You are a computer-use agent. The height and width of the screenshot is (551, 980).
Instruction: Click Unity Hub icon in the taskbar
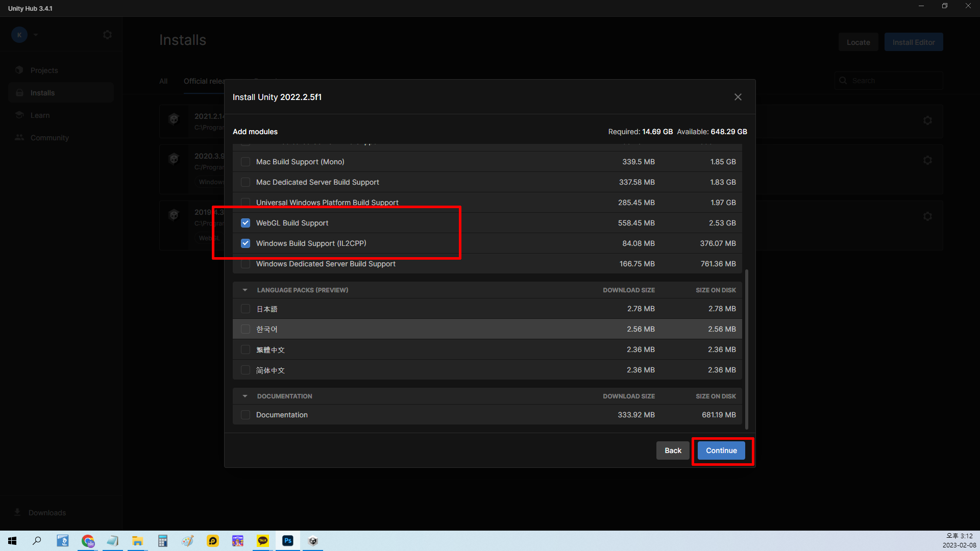tap(313, 541)
